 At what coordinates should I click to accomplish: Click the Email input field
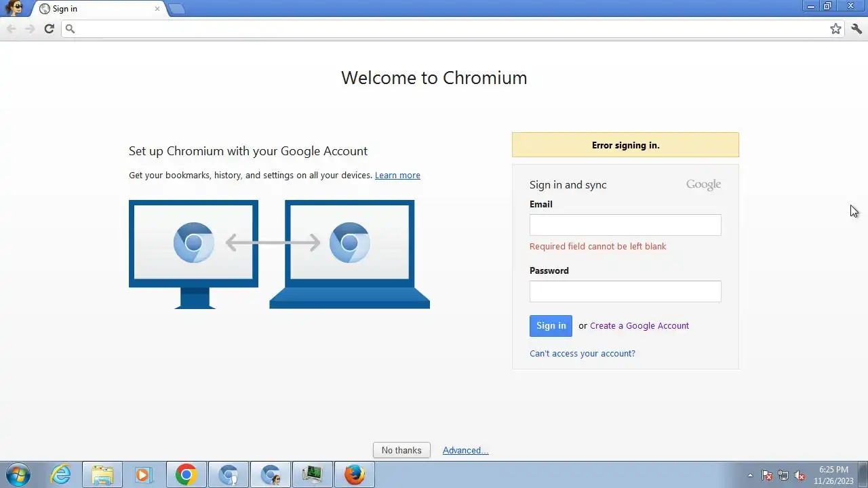pyautogui.click(x=625, y=225)
